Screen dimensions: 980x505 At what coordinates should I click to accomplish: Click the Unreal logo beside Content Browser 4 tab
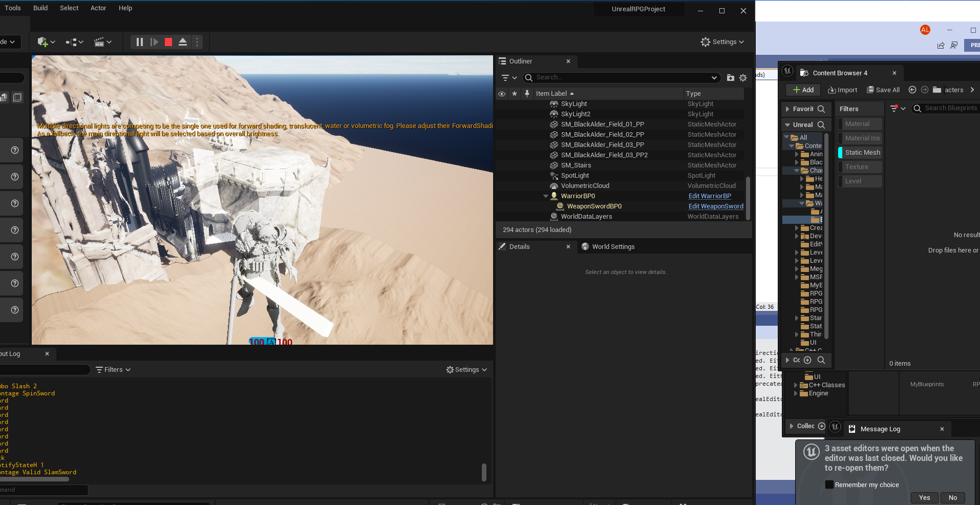787,71
